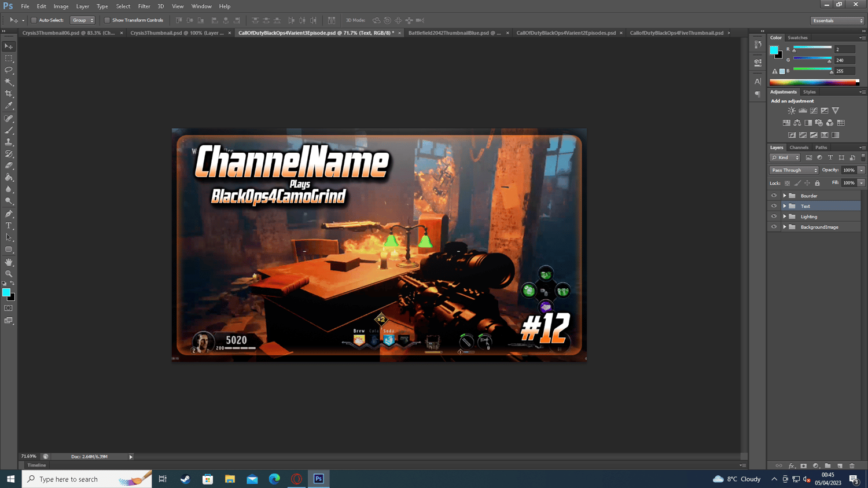Enable the Auto-Select checkbox
The height and width of the screenshot is (488, 868).
(34, 20)
